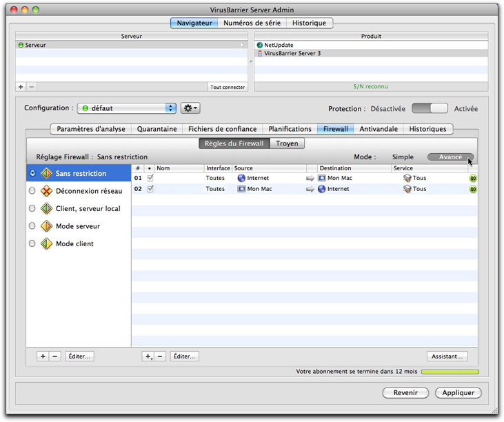Click the Internet globe icon in rule 02 destination
The width and height of the screenshot is (504, 422).
322,189
